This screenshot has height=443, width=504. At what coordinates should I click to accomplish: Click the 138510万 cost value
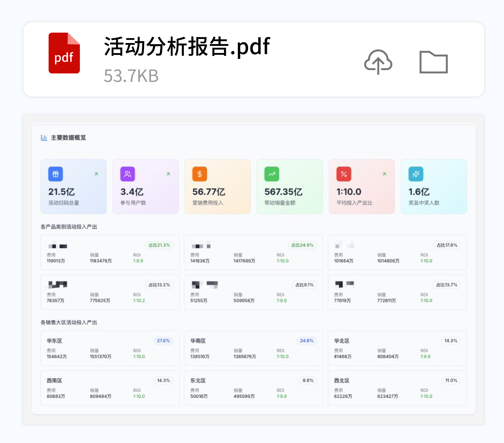(x=200, y=356)
